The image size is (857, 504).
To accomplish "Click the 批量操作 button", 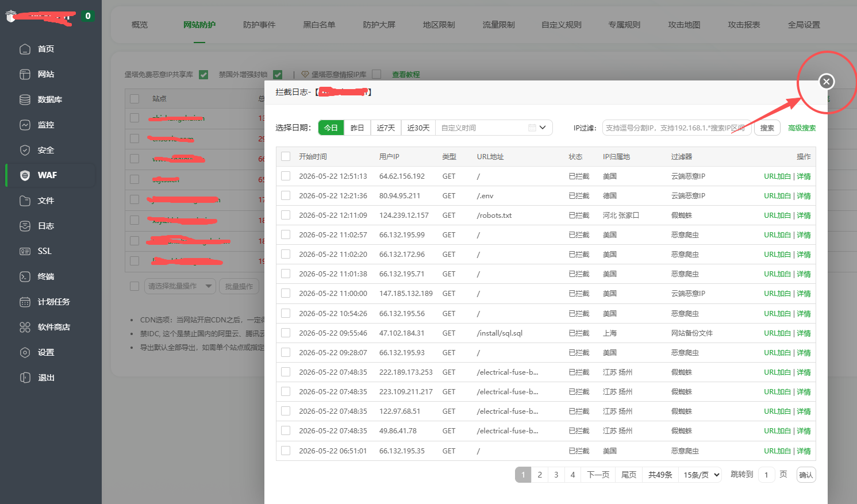I will tap(239, 286).
